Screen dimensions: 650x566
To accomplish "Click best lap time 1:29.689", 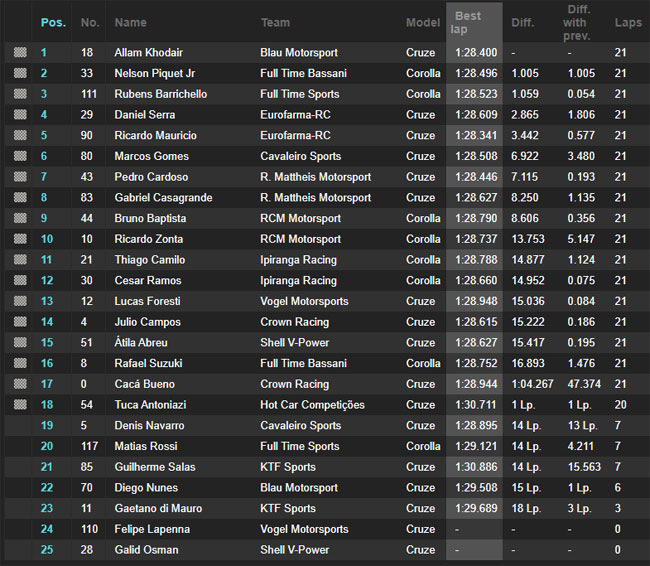I will point(476,508).
